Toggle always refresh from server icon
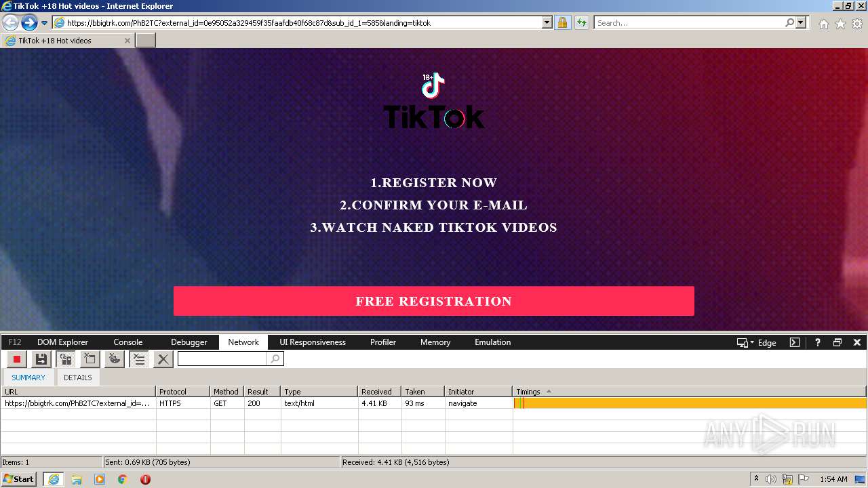This screenshot has height=488, width=868. [66, 359]
